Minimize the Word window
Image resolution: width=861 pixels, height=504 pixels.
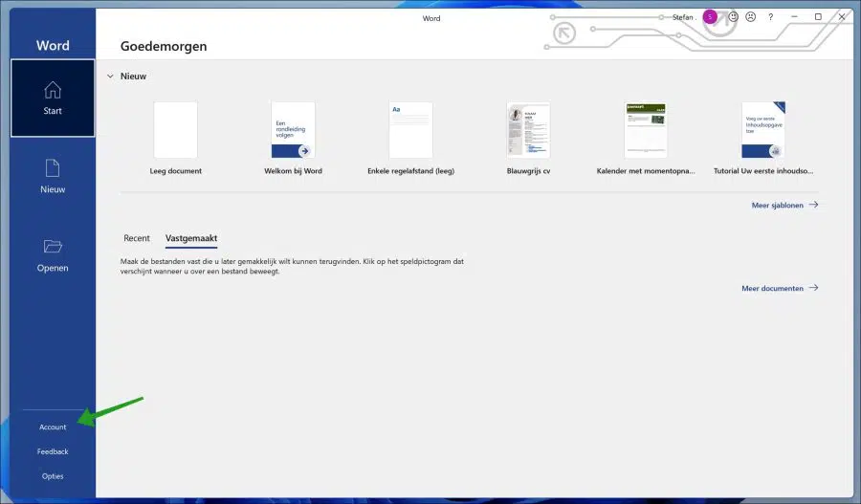[794, 17]
